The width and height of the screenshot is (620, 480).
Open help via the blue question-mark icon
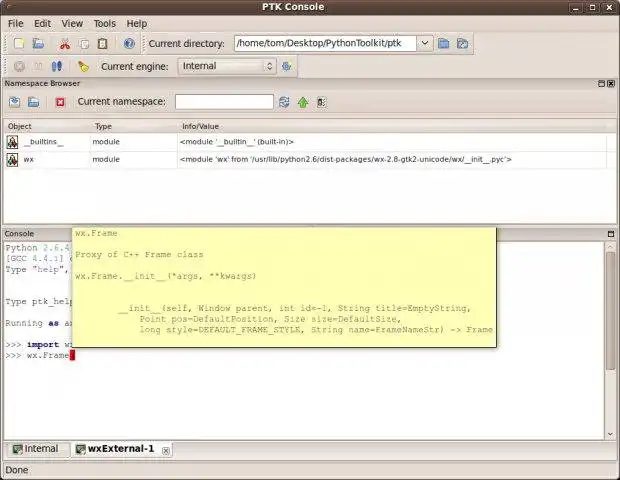[129, 43]
